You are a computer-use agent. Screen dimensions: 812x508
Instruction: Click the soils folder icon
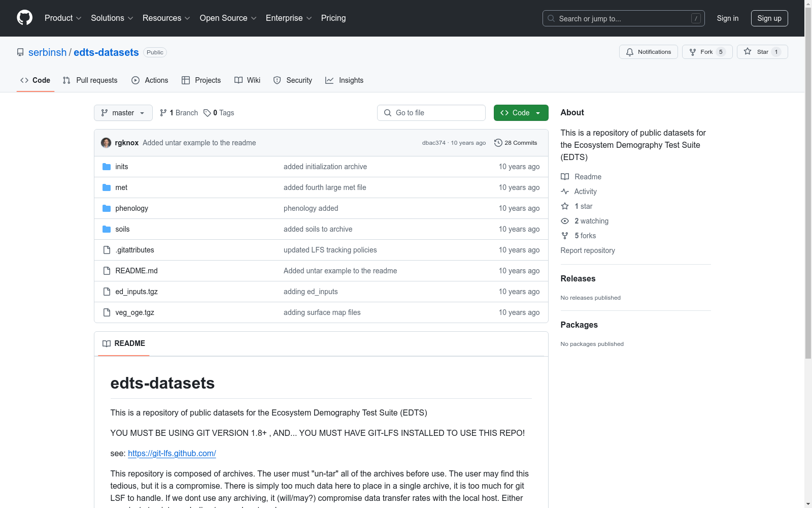pos(107,229)
